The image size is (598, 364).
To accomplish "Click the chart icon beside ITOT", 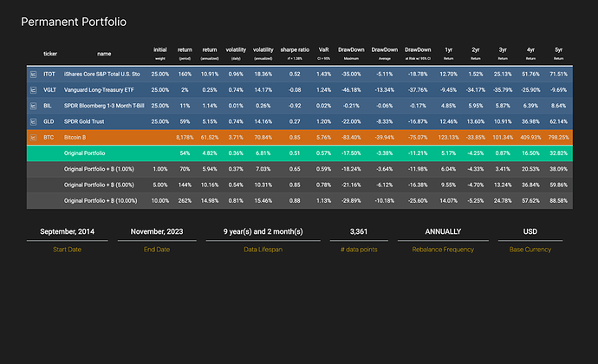I will click(x=32, y=75).
